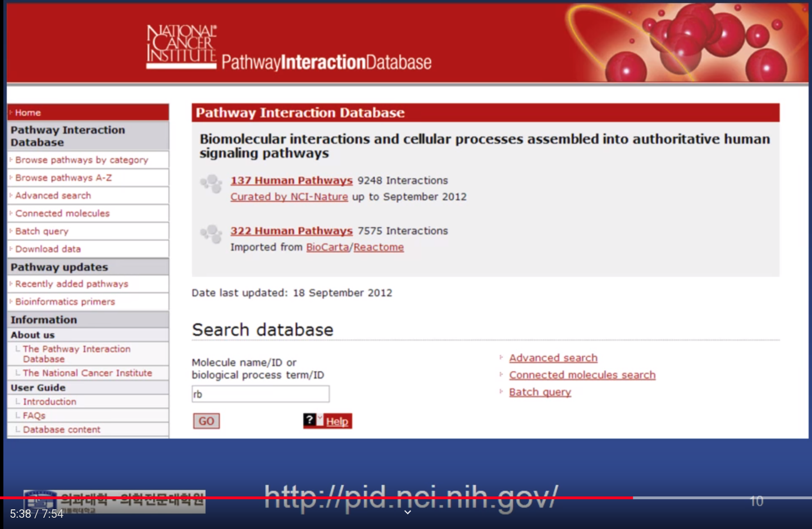Click the molecule name search field containing rb

pyautogui.click(x=261, y=394)
